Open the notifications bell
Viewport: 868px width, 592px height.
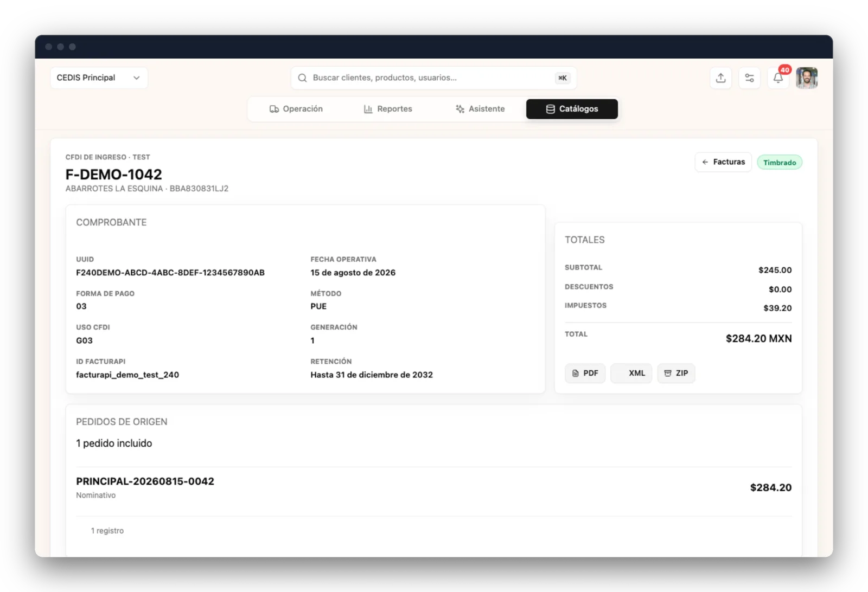(x=778, y=78)
